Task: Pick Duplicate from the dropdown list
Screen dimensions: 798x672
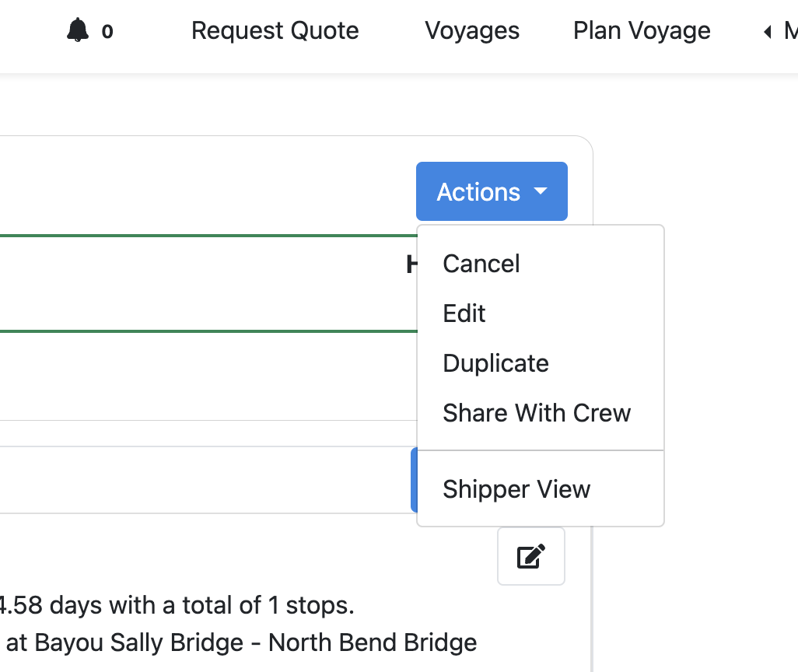Action: pyautogui.click(x=495, y=363)
